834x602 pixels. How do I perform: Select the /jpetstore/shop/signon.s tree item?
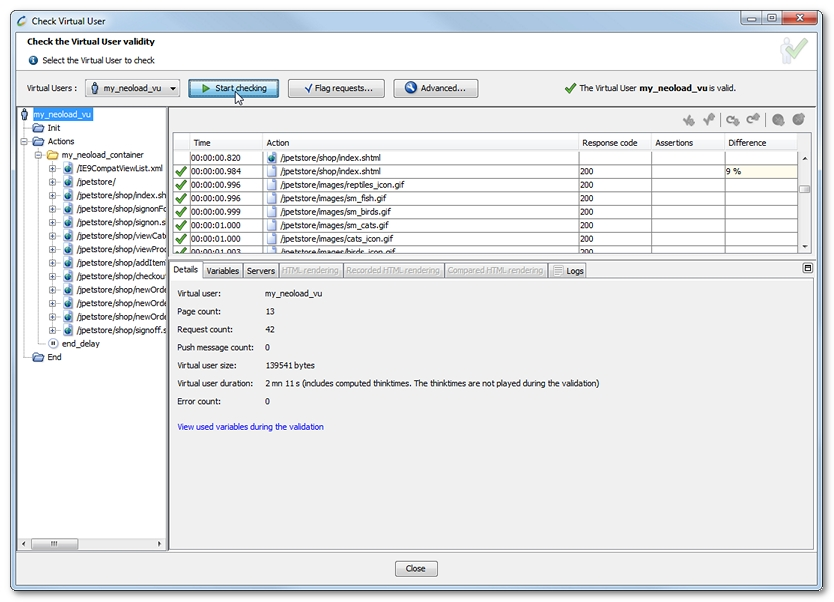(121, 222)
